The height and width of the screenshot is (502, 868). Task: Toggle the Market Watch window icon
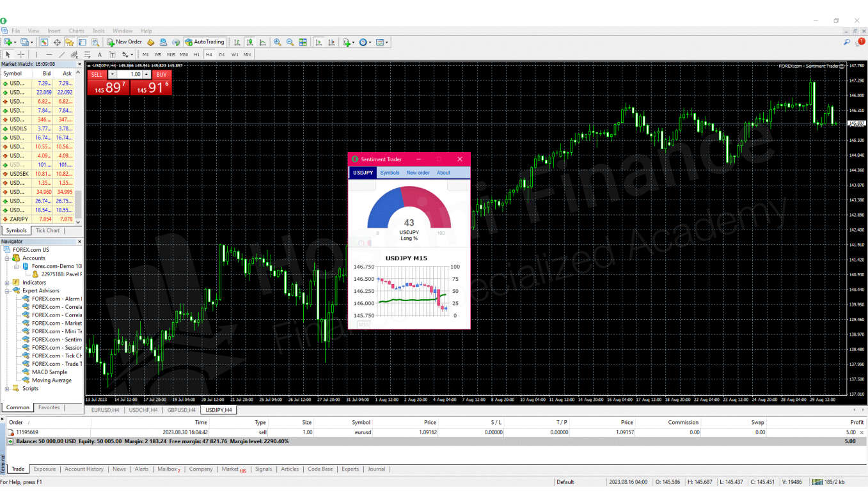click(x=44, y=42)
